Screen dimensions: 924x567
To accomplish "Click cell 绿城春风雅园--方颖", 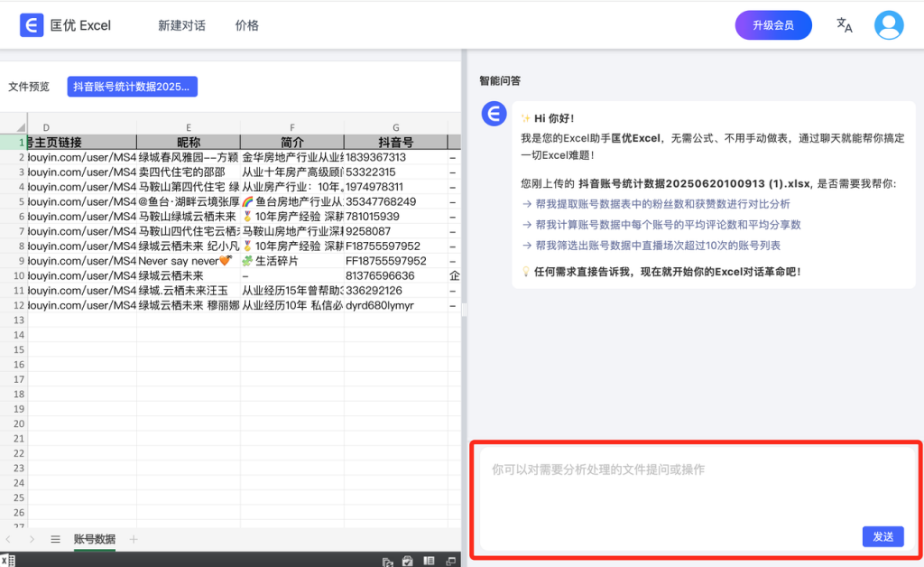I will pos(189,157).
